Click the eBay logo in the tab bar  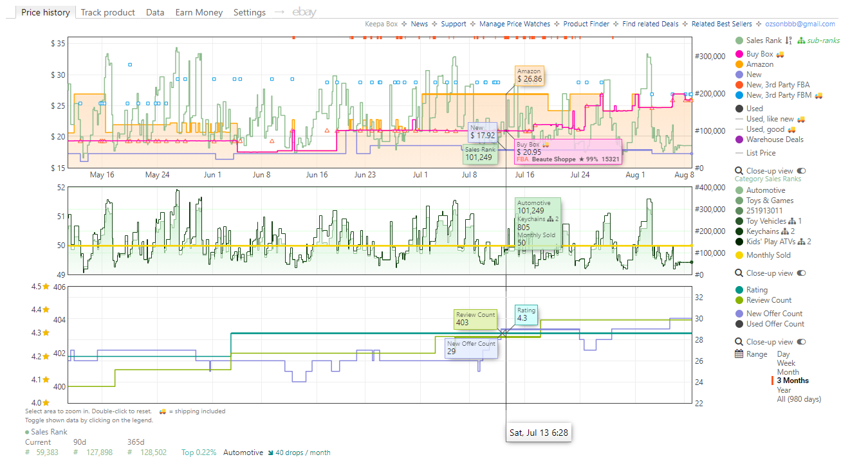304,12
